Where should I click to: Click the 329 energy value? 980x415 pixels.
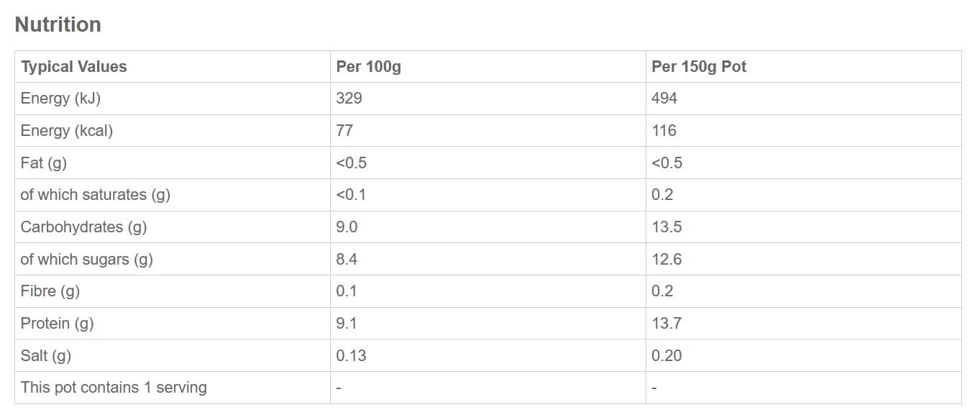pos(349,99)
